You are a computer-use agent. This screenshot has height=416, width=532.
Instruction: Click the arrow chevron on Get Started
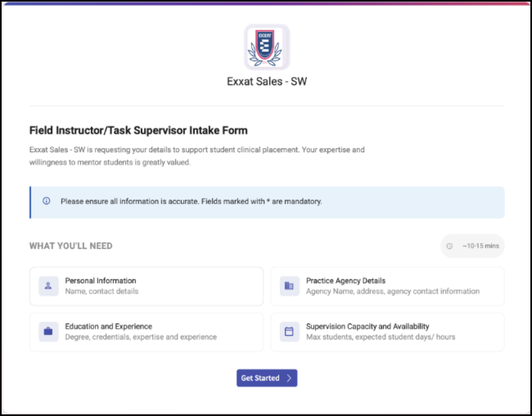tap(289, 378)
